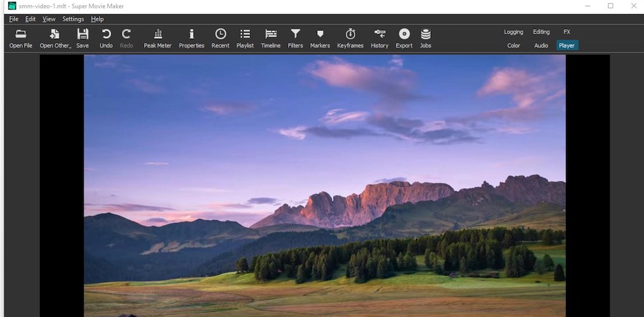The height and width of the screenshot is (317, 644).
Task: Show the Markers panel
Action: pyautogui.click(x=320, y=38)
